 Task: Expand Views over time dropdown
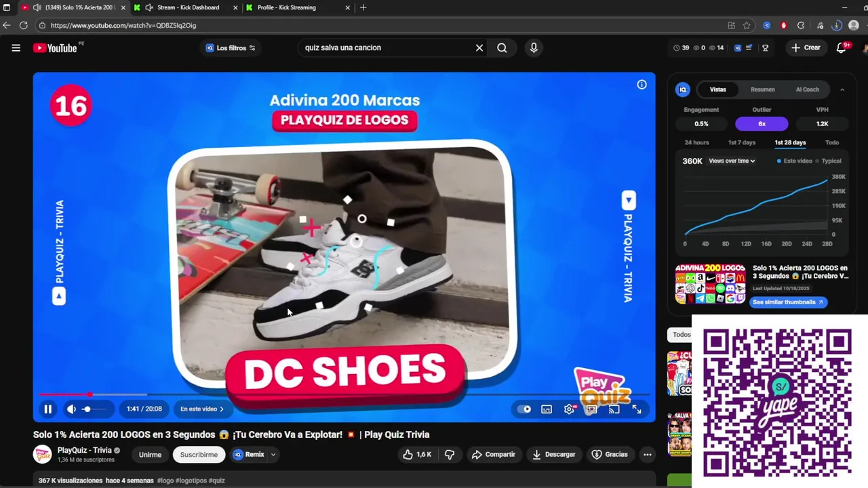[732, 161]
